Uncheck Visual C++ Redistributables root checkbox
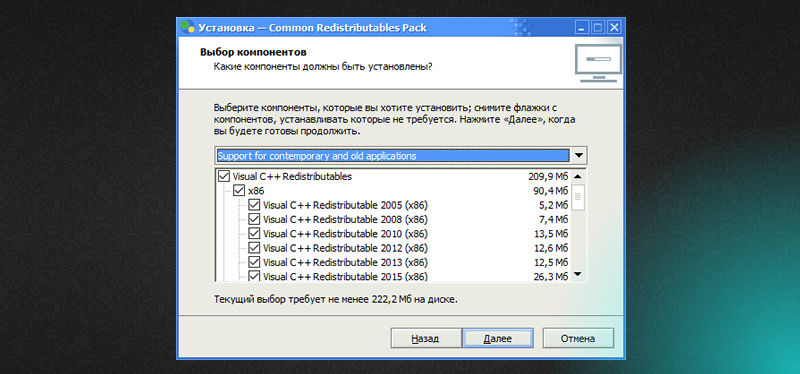 [x=223, y=177]
